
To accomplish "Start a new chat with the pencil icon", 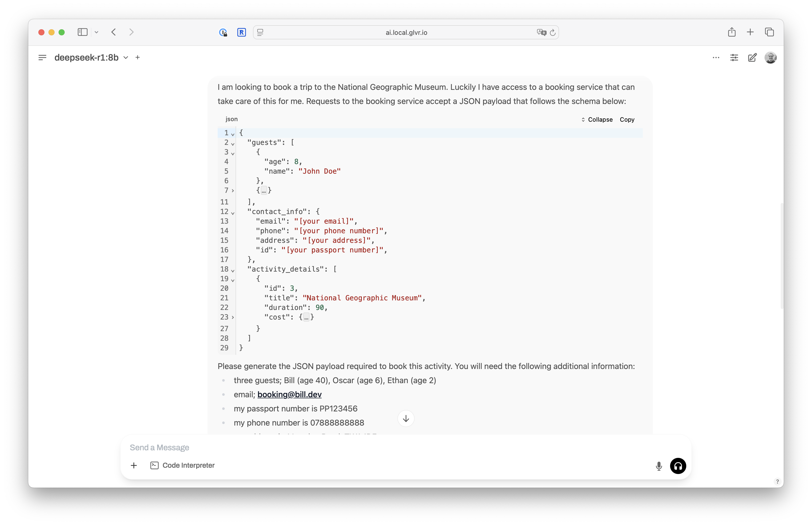I will coord(752,58).
